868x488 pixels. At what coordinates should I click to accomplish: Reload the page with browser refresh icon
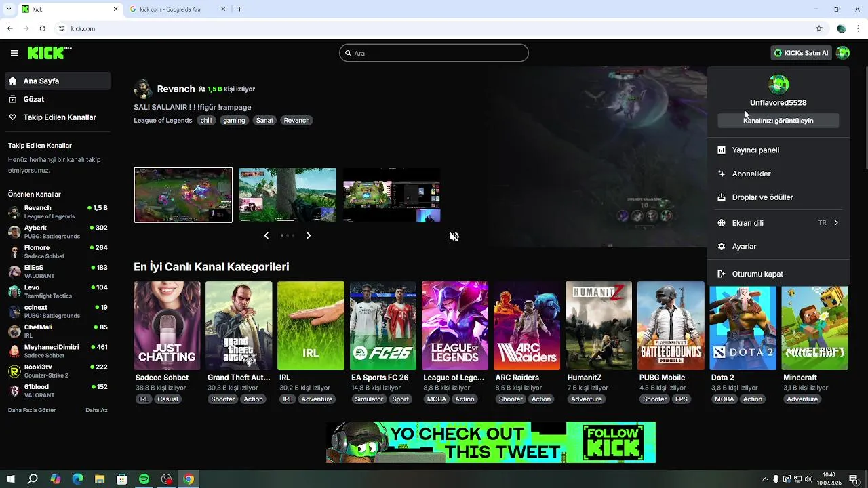[42, 28]
